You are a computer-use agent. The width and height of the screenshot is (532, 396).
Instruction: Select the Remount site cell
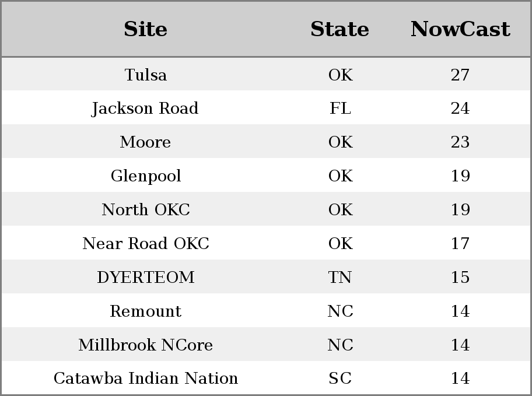(146, 311)
